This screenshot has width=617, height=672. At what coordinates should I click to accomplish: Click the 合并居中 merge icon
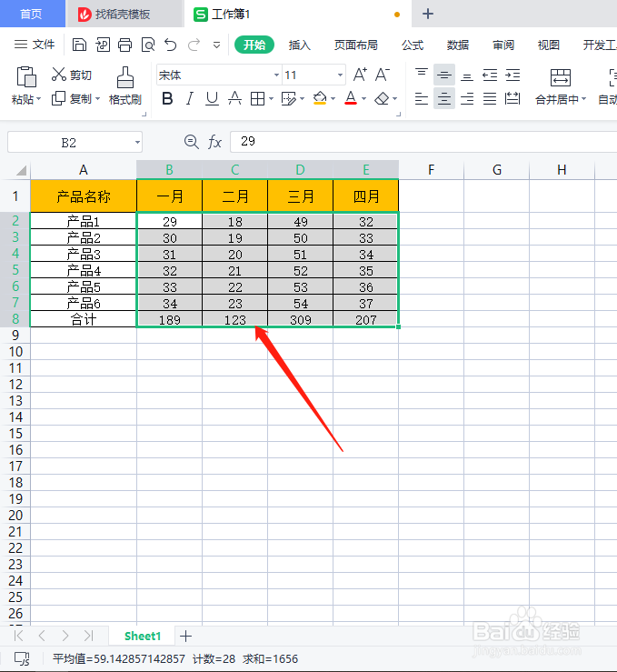[x=561, y=78]
